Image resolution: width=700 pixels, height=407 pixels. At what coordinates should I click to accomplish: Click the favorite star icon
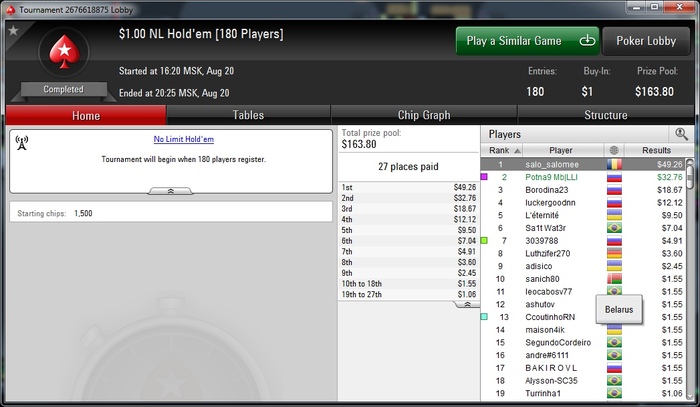pos(13,30)
